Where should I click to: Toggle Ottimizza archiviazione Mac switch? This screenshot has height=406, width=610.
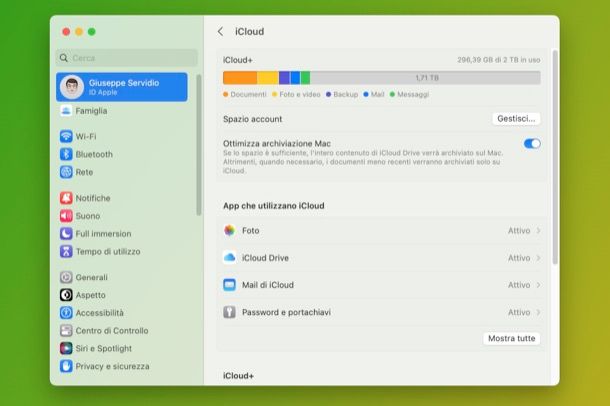pyautogui.click(x=532, y=144)
